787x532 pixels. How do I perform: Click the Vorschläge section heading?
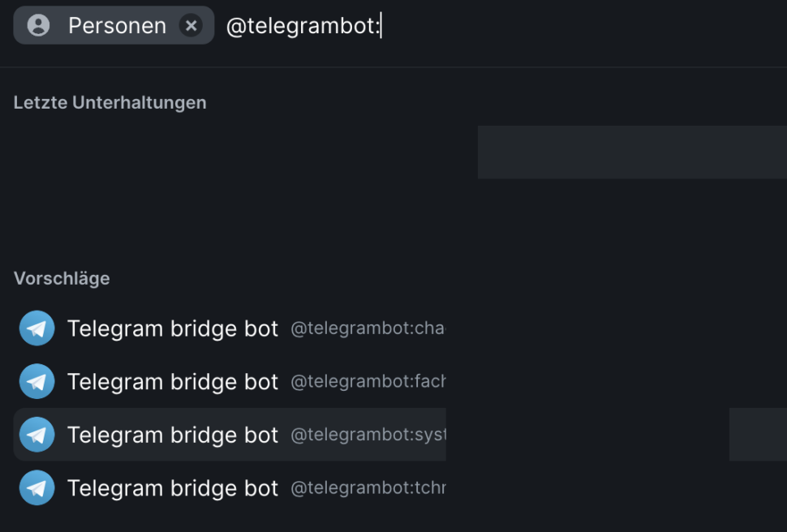[62, 278]
